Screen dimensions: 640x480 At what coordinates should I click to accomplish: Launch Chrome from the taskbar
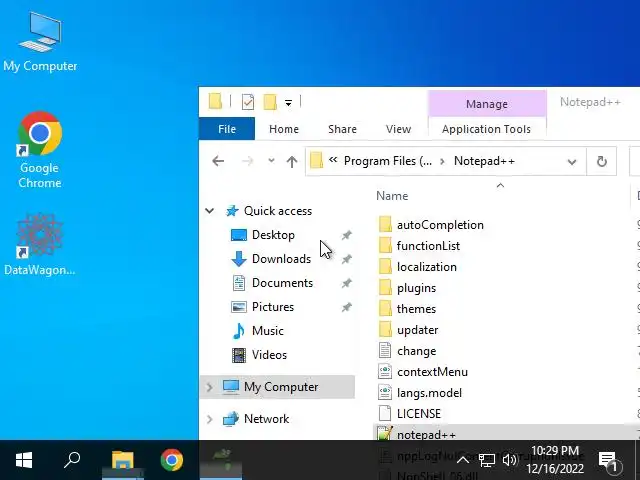[171, 460]
